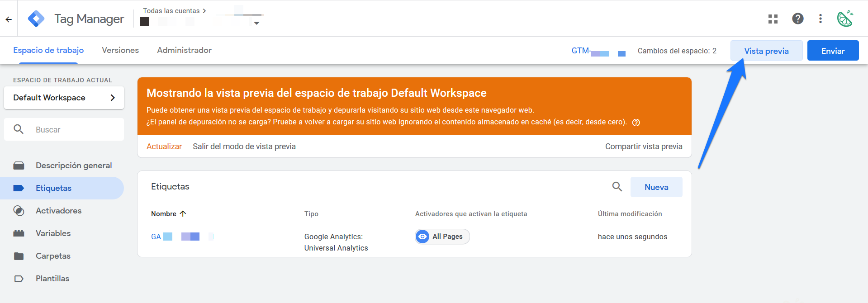Screen dimensions: 868x303
Task: Expand the container selector dropdown arrow
Action: coord(256,23)
